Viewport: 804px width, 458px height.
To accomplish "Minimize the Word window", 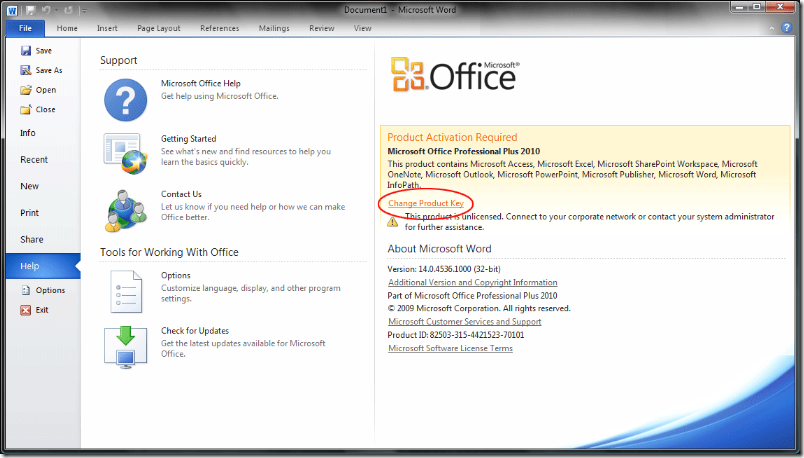I will coord(740,7).
